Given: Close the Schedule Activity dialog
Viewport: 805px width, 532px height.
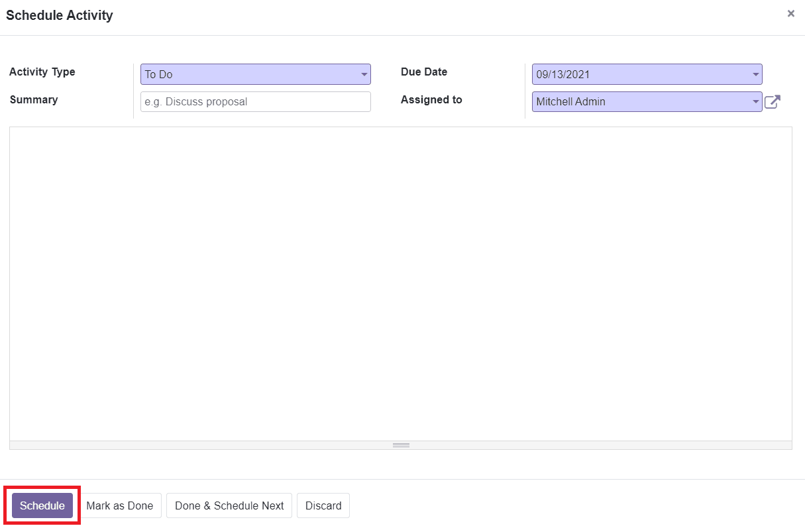Looking at the screenshot, I should (790, 13).
